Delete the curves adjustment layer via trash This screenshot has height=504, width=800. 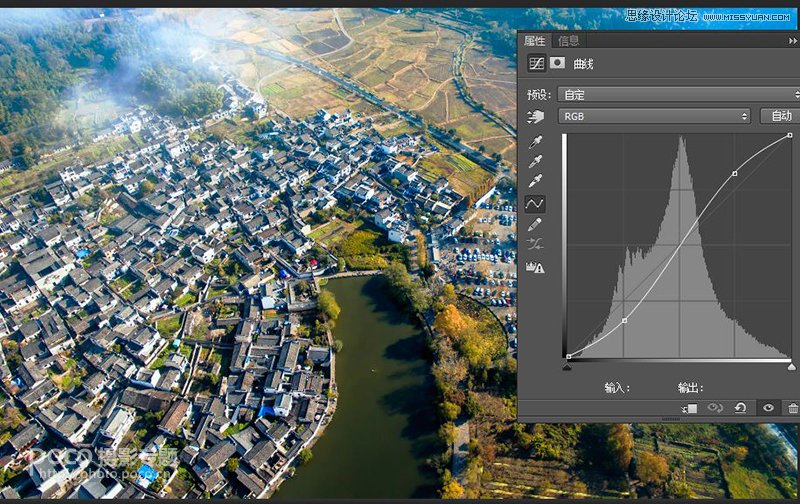click(793, 408)
